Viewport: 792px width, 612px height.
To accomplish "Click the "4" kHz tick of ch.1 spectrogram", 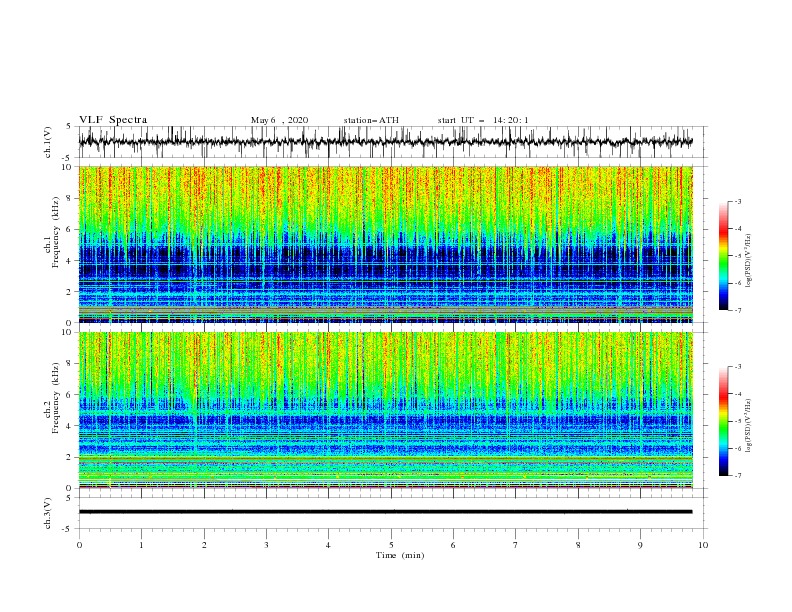I will click(70, 261).
